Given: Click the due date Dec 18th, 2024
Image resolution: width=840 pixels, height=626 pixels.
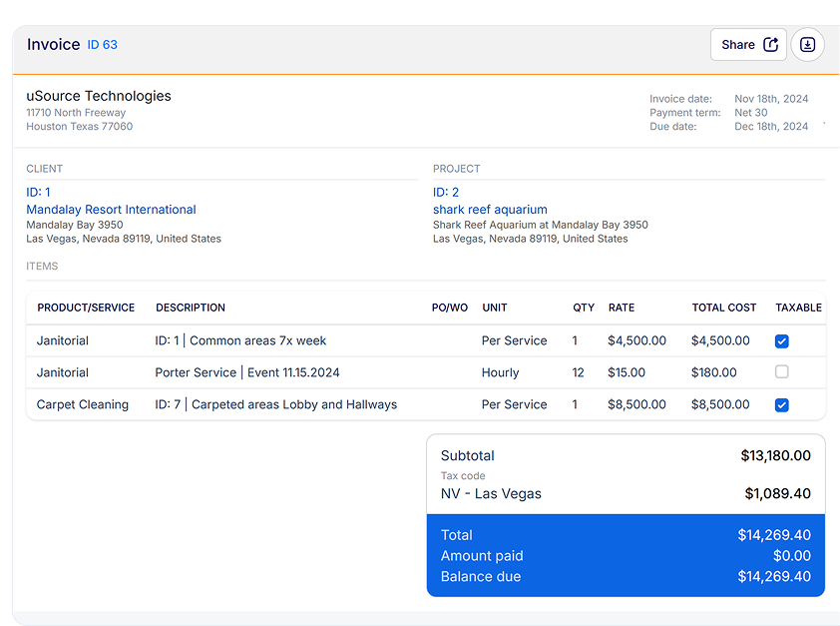Looking at the screenshot, I should [771, 127].
